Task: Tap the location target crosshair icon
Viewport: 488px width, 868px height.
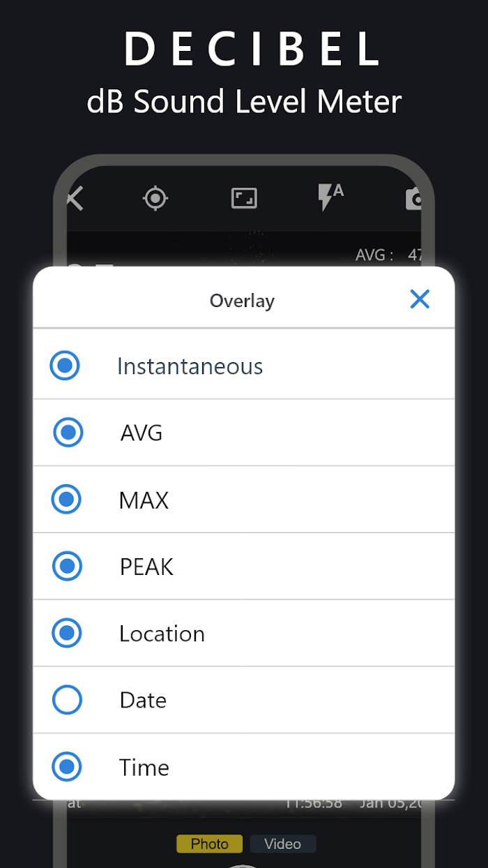Action: [x=155, y=199]
